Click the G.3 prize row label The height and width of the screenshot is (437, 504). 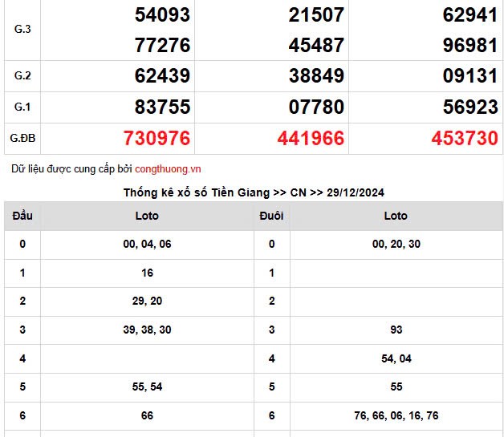click(22, 29)
